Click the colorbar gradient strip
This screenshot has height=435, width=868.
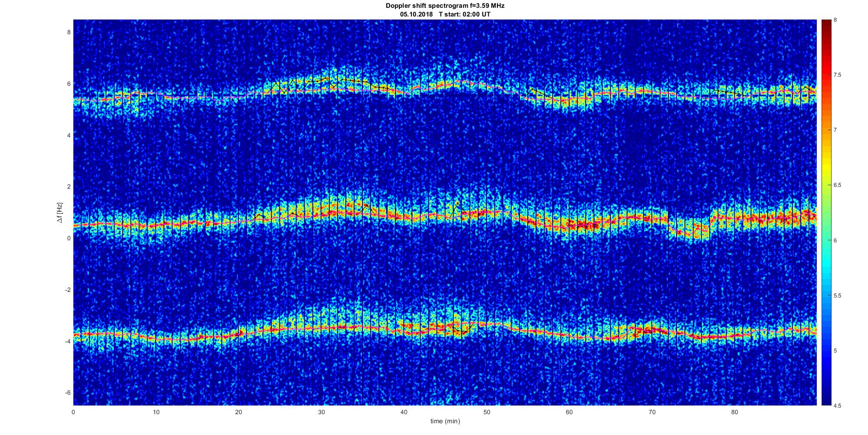[826, 213]
